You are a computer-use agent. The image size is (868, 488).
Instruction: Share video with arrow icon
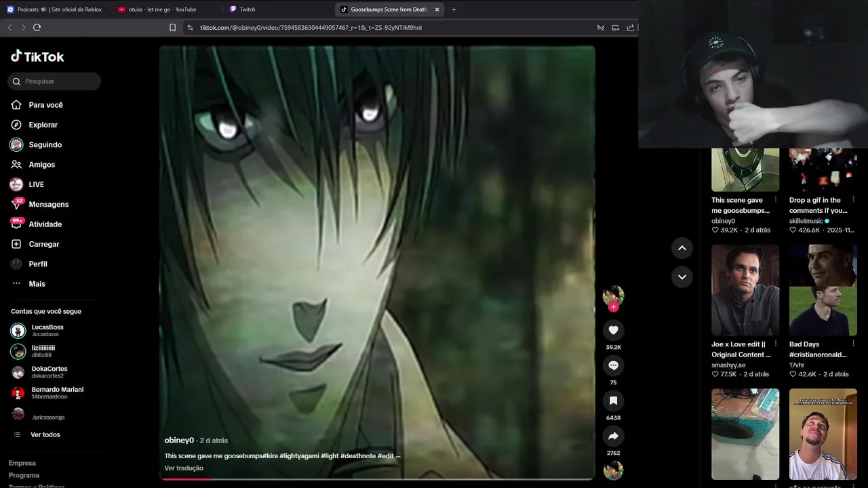(613, 436)
